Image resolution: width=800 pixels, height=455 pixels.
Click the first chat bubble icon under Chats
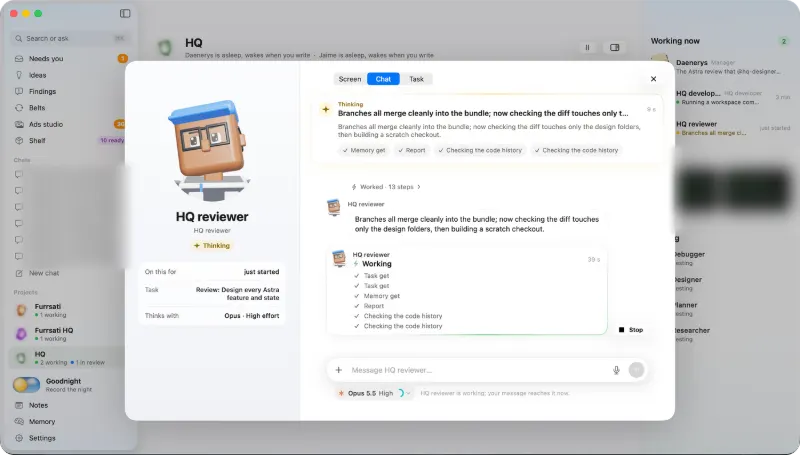point(19,174)
